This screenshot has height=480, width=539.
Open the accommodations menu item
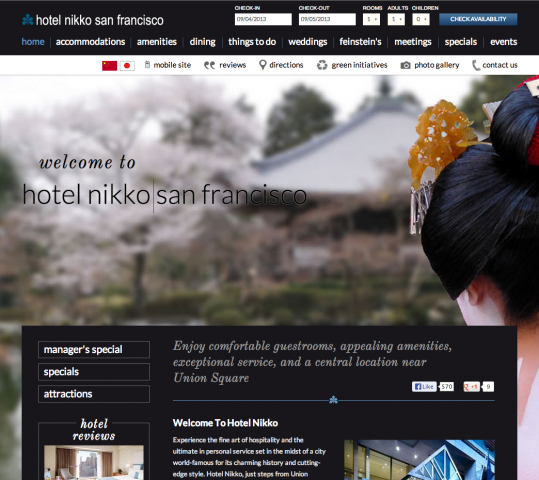click(90, 42)
